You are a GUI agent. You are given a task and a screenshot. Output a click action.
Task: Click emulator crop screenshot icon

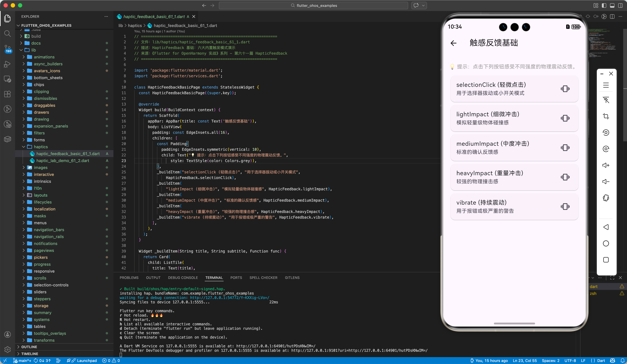point(606,116)
